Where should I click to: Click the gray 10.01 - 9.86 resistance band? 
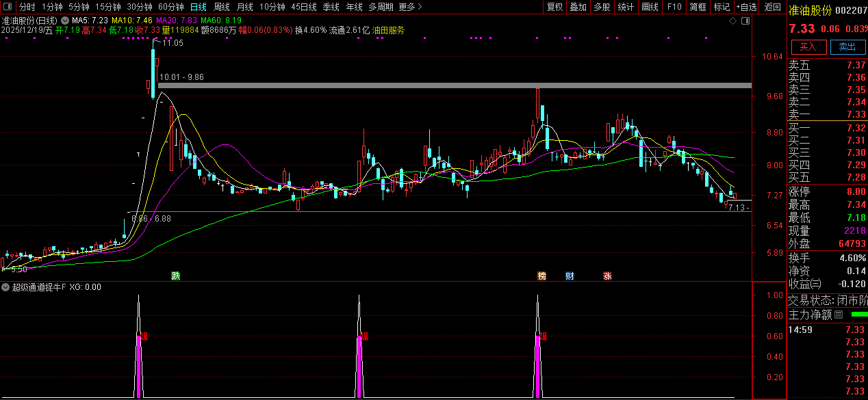[455, 85]
